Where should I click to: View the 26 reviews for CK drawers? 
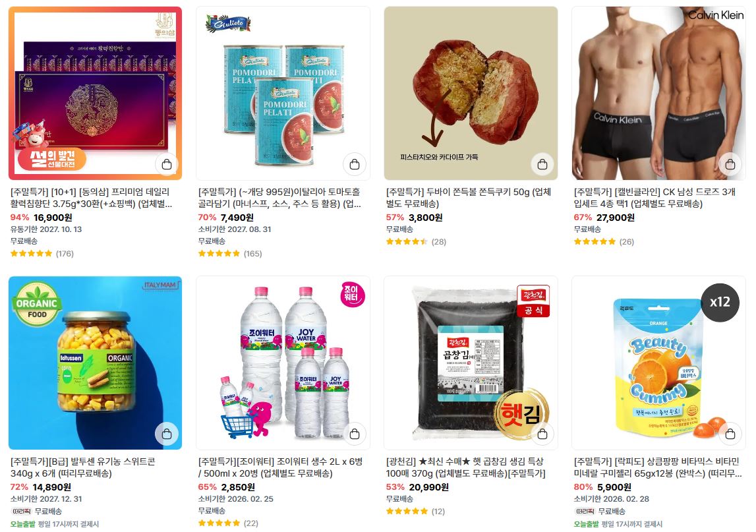point(604,242)
